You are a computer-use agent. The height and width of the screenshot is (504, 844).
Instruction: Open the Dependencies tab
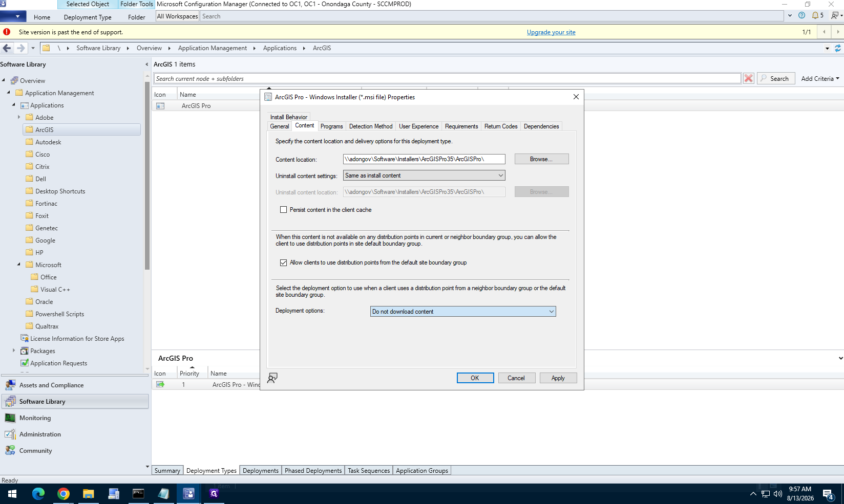541,126
